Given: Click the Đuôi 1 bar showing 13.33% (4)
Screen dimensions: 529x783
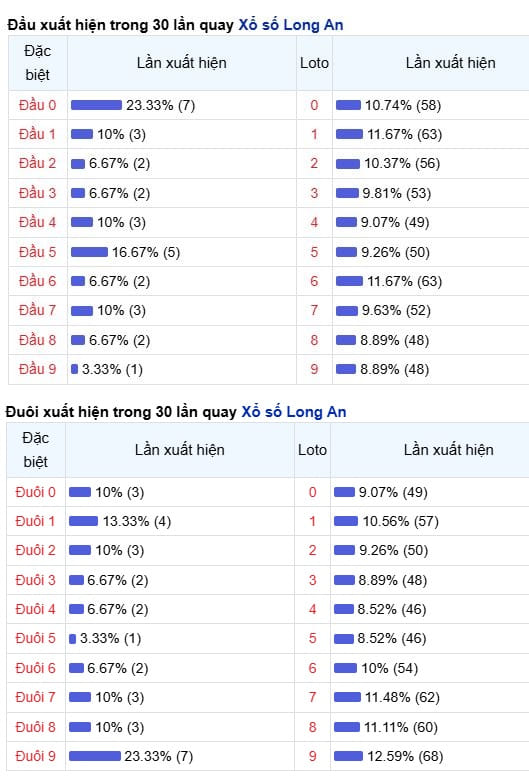Looking at the screenshot, I should [x=83, y=521].
